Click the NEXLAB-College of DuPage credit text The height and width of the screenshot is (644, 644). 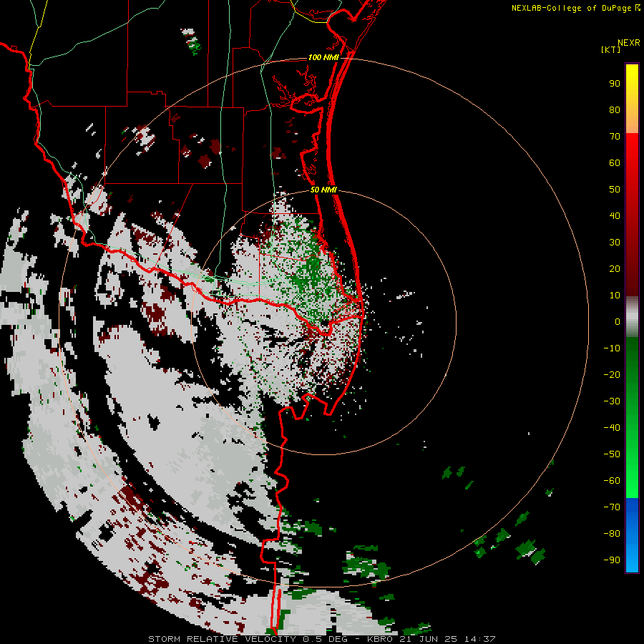tap(575, 8)
